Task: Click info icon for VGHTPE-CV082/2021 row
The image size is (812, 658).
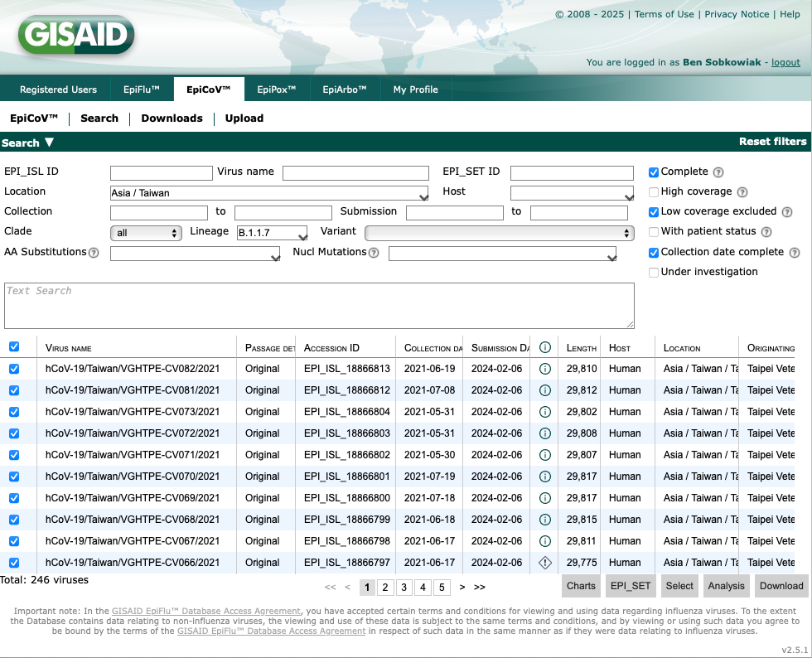Action: (544, 369)
